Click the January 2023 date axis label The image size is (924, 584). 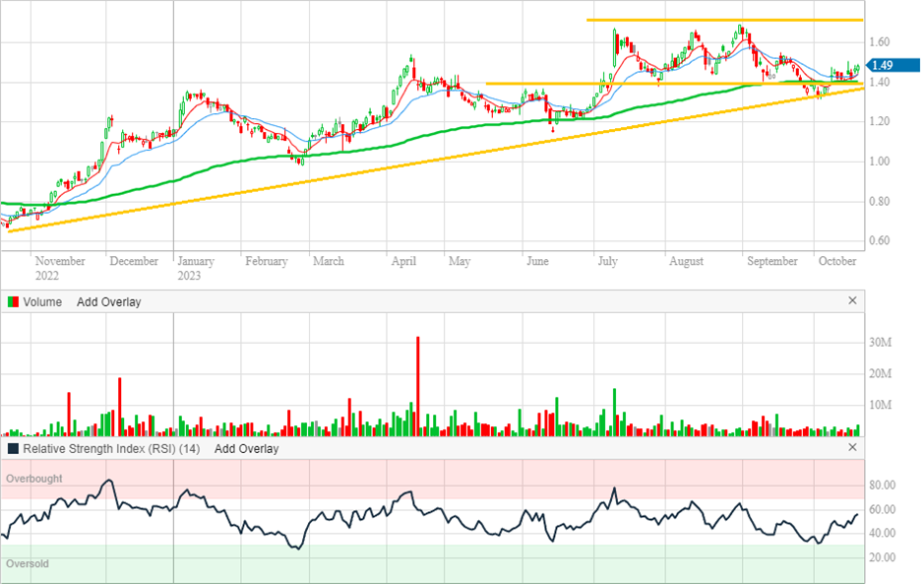pyautogui.click(x=195, y=268)
